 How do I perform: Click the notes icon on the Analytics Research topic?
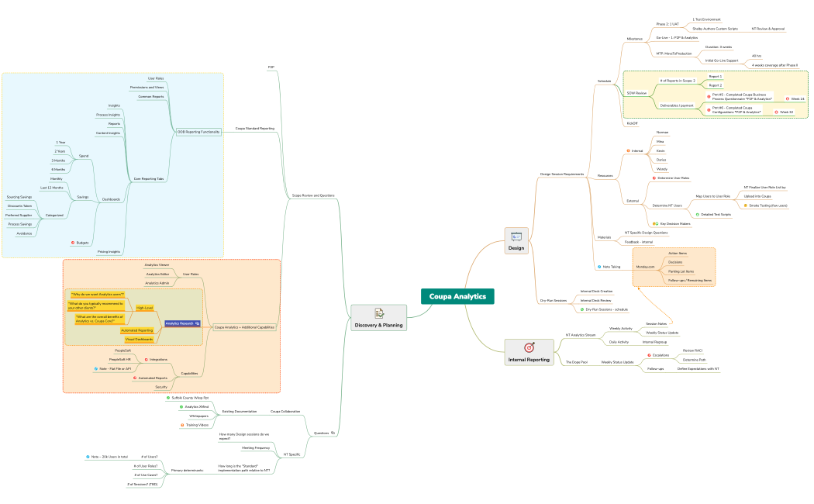point(197,323)
